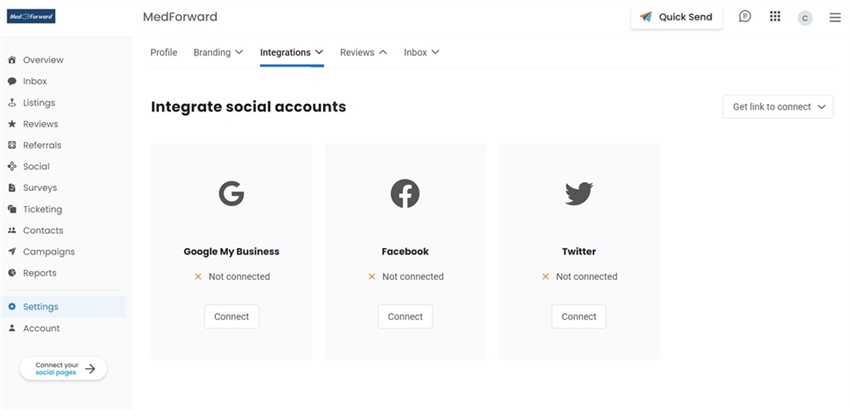Click the Twitter bird icon
The height and width of the screenshot is (410, 850).
[579, 194]
